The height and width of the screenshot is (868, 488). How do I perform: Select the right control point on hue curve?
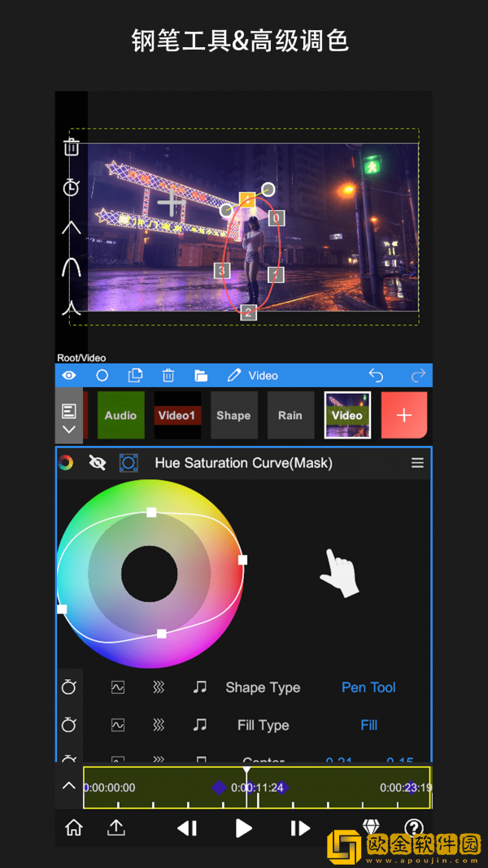point(242,560)
